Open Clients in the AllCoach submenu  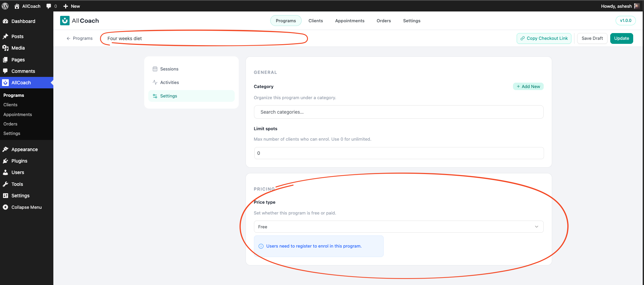(10, 105)
